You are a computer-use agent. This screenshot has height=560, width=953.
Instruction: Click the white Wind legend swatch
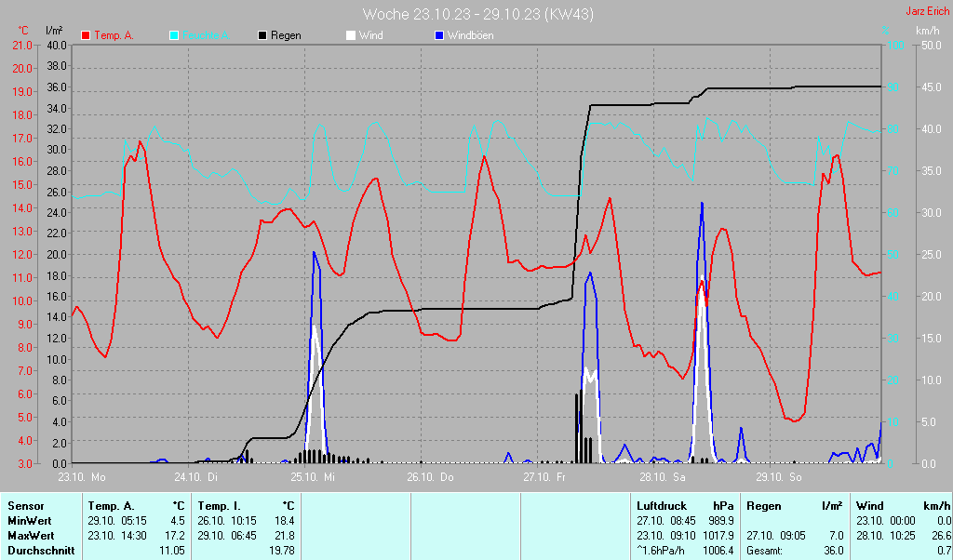pyautogui.click(x=351, y=36)
